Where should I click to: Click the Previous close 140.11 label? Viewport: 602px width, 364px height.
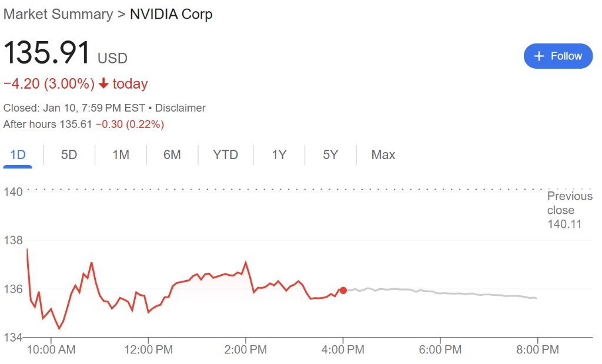click(569, 210)
